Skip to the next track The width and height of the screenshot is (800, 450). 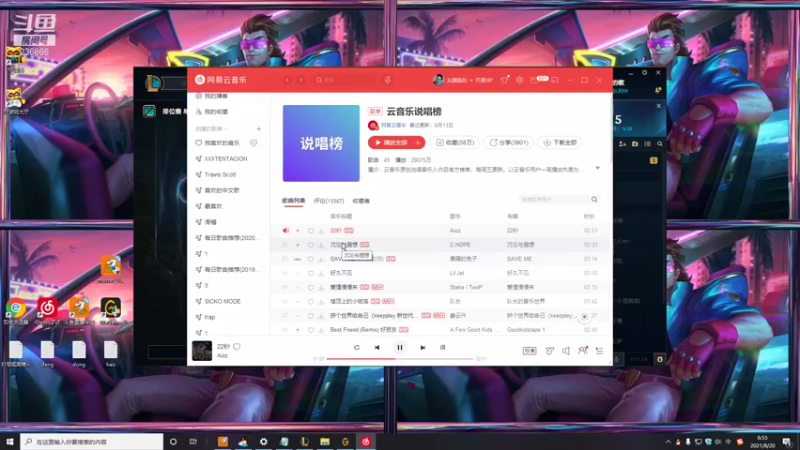click(422, 347)
